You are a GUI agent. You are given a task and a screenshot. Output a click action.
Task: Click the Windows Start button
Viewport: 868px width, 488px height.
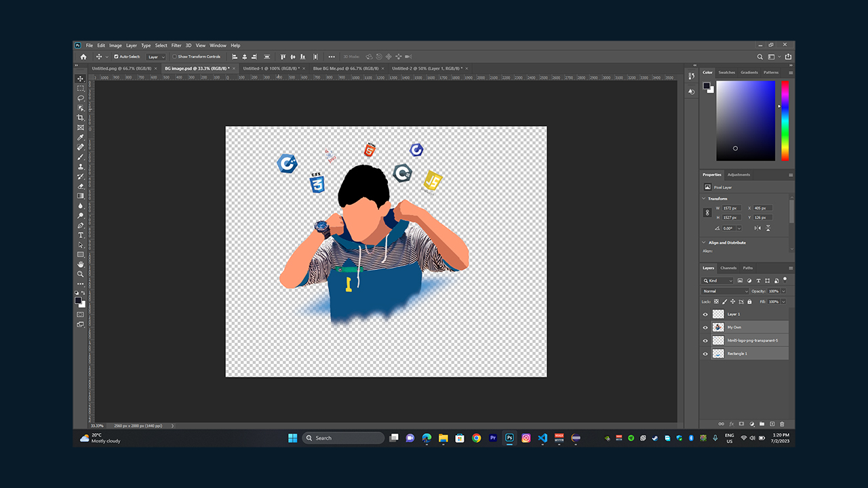tap(293, 438)
